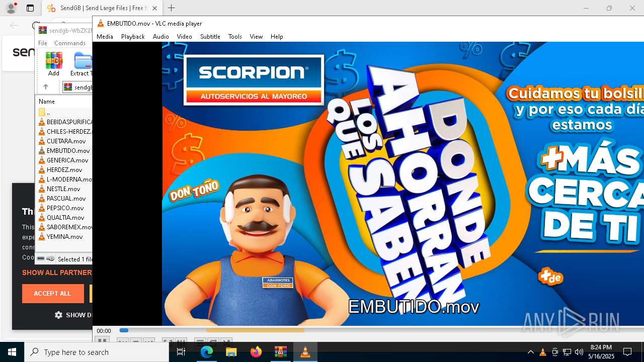The image size is (644, 362).
Task: Open the volume tray icon
Action: click(x=579, y=352)
